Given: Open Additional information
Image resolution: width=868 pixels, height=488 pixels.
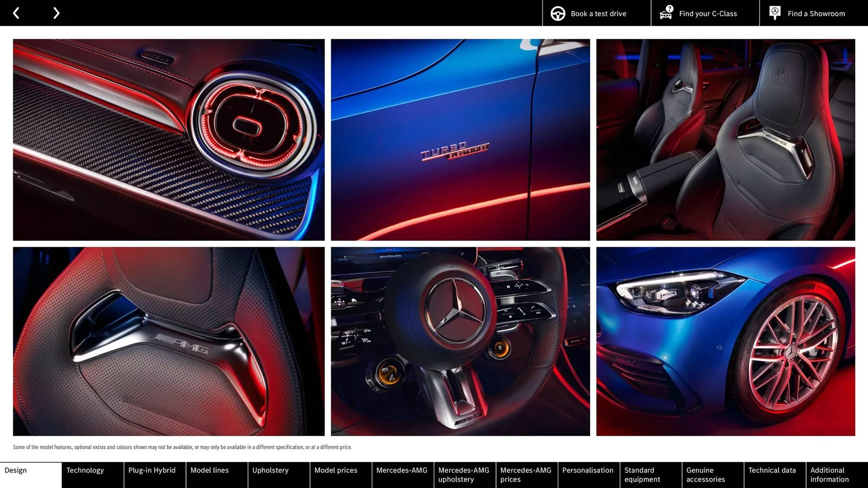Looking at the screenshot, I should point(829,474).
